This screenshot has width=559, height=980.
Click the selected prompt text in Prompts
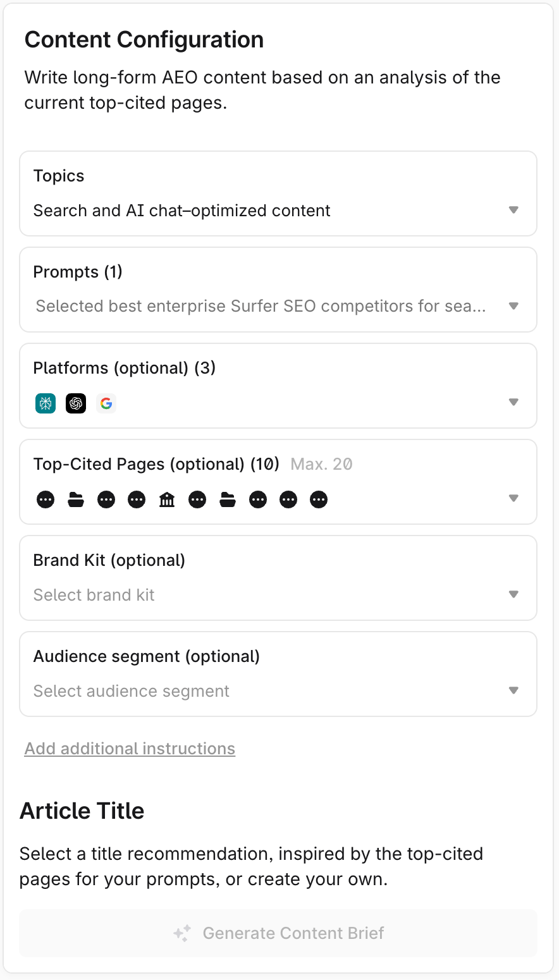coord(261,307)
